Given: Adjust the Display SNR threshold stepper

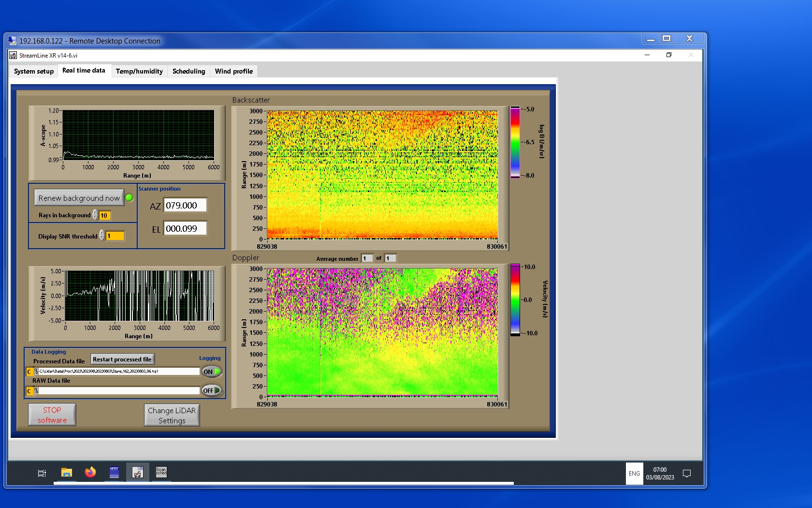Looking at the screenshot, I should pyautogui.click(x=102, y=236).
